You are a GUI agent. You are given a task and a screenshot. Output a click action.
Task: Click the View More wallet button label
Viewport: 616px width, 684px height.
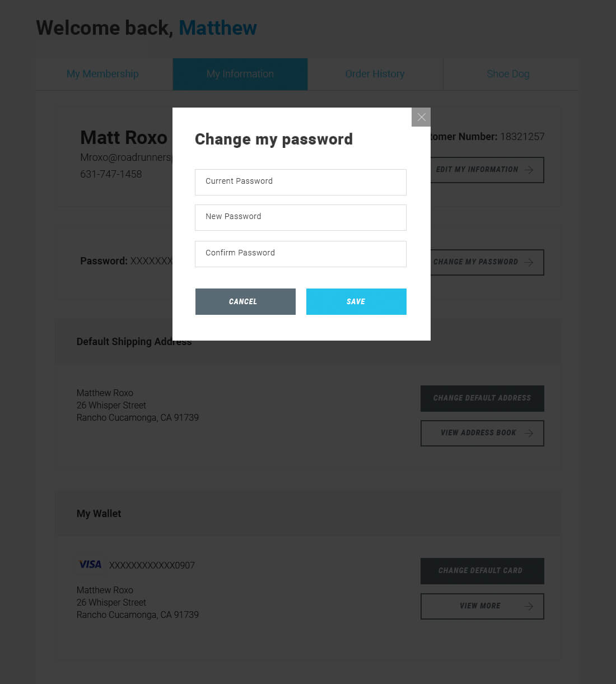[480, 606]
